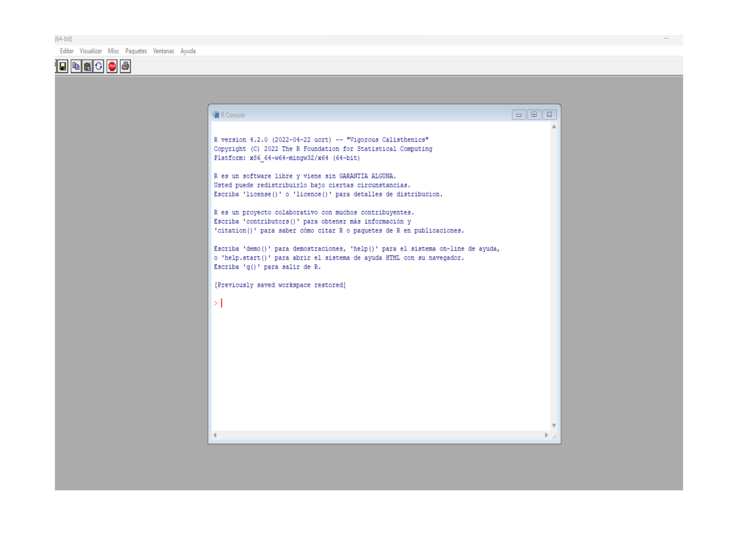The image size is (756, 536).
Task: Click the 'proyecto colaborativo' line
Action: [x=314, y=213]
